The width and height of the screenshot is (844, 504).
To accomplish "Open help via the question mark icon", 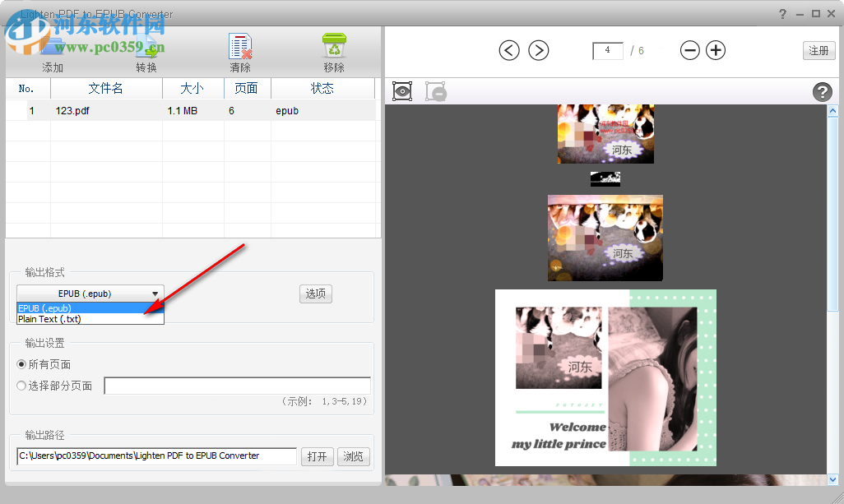I will pyautogui.click(x=823, y=91).
